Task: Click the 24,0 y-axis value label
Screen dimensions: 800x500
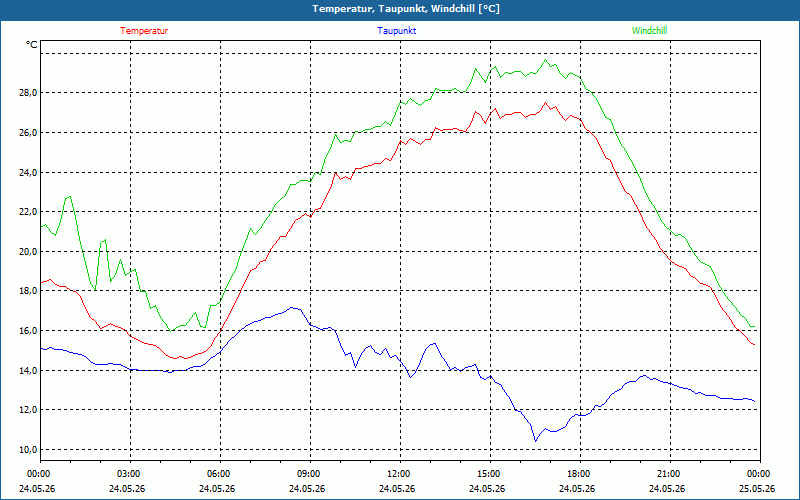Action: pyautogui.click(x=28, y=172)
